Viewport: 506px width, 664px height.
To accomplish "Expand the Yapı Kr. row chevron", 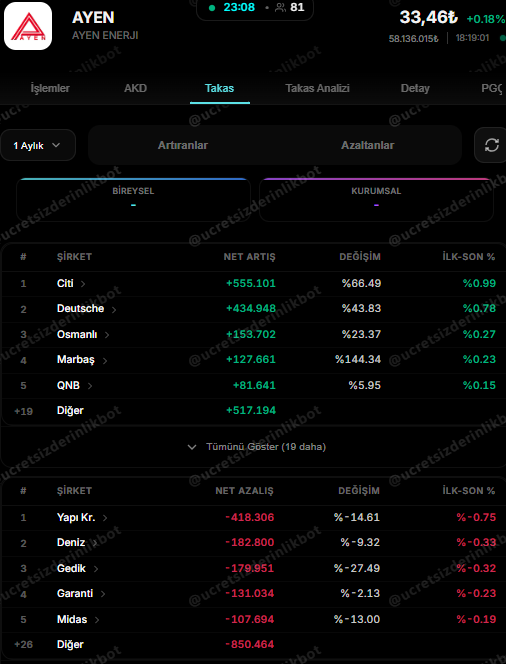I will click(x=105, y=518).
